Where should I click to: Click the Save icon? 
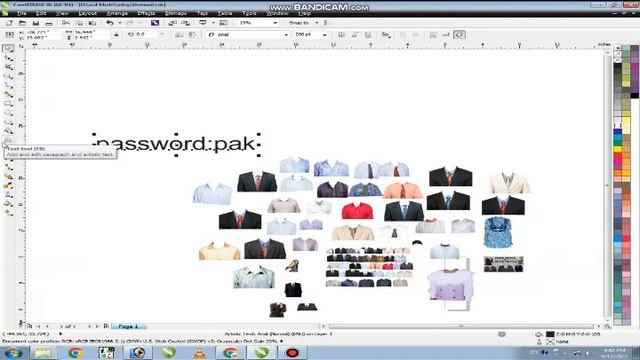[x=36, y=23]
